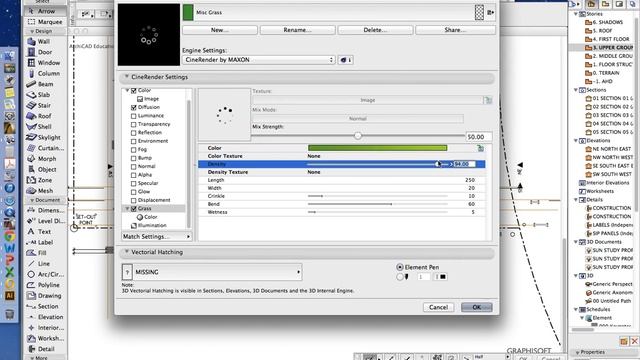Image resolution: width=640 pixels, height=360 pixels.
Task: Click the Share... material button
Action: pos(456,30)
